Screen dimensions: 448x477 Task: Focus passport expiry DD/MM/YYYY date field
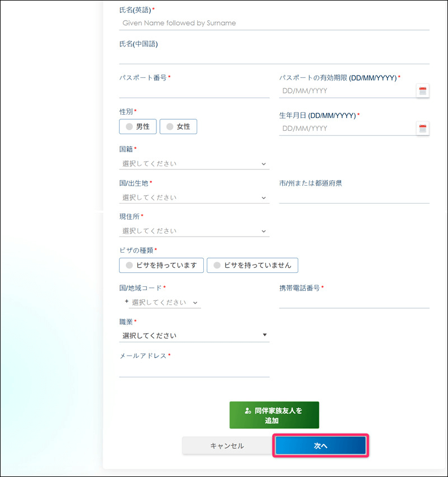click(347, 91)
